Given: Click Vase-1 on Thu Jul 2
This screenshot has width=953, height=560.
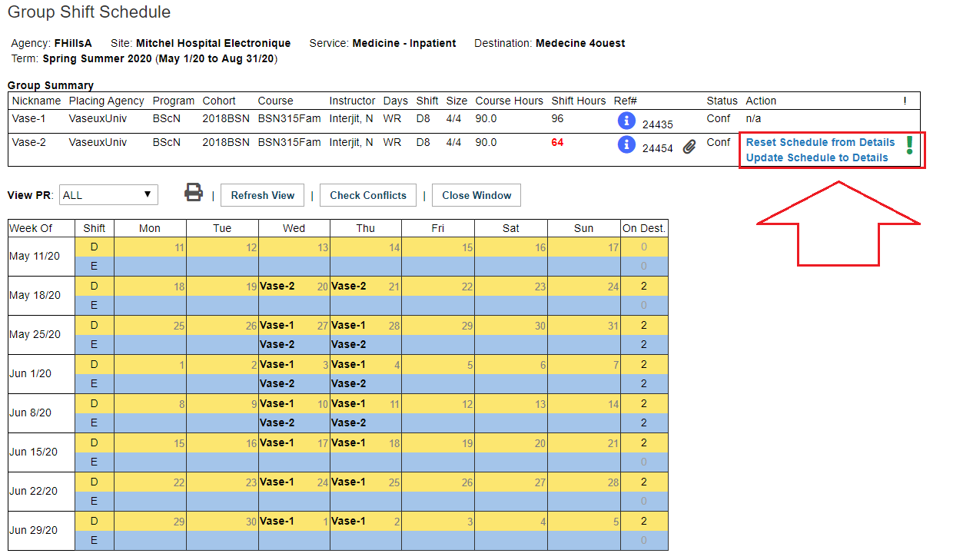Looking at the screenshot, I should (349, 521).
